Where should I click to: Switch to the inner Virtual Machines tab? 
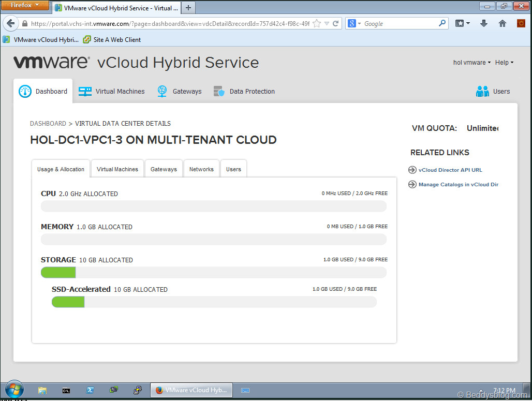pyautogui.click(x=117, y=169)
